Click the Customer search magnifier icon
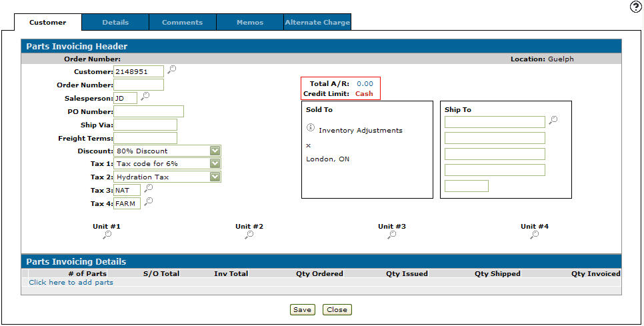 [171, 69]
